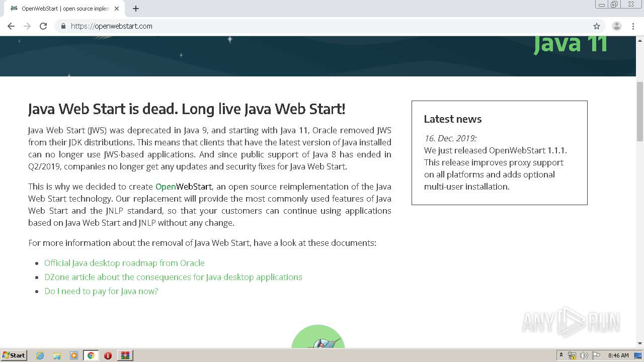Image resolution: width=644 pixels, height=362 pixels.
Task: Reload the current page
Action: pos(43,26)
